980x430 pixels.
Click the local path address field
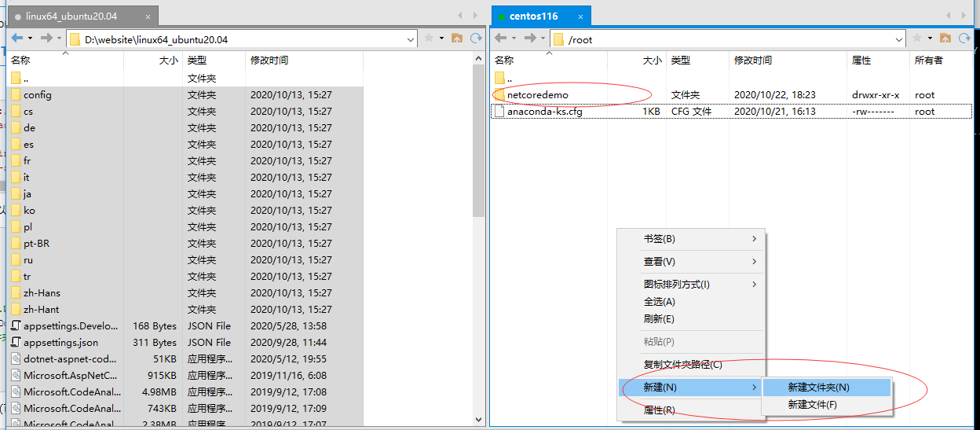coord(242,39)
